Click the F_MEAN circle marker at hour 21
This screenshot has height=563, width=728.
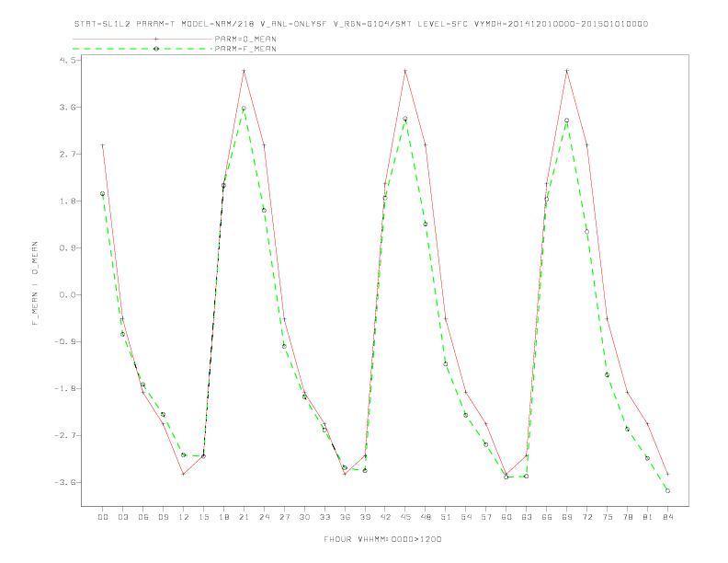tap(244, 109)
